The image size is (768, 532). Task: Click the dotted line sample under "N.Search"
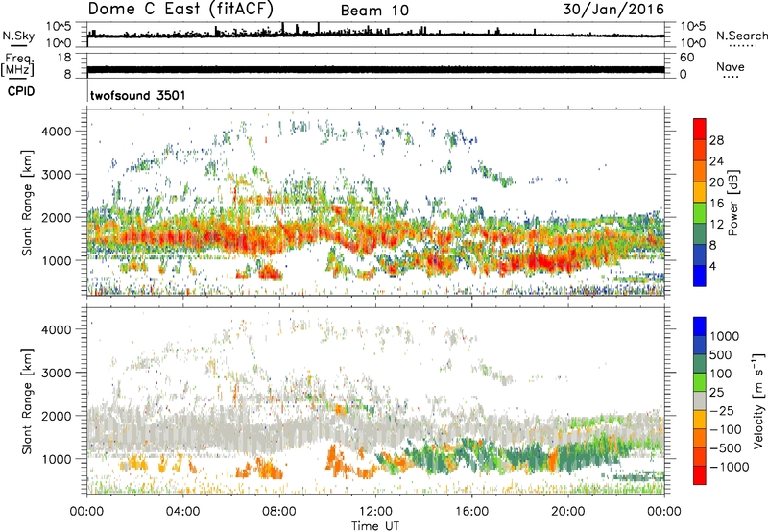743,46
